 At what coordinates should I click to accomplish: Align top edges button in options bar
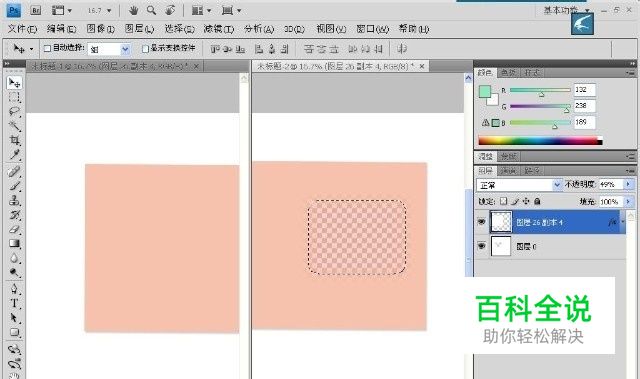click(x=216, y=49)
